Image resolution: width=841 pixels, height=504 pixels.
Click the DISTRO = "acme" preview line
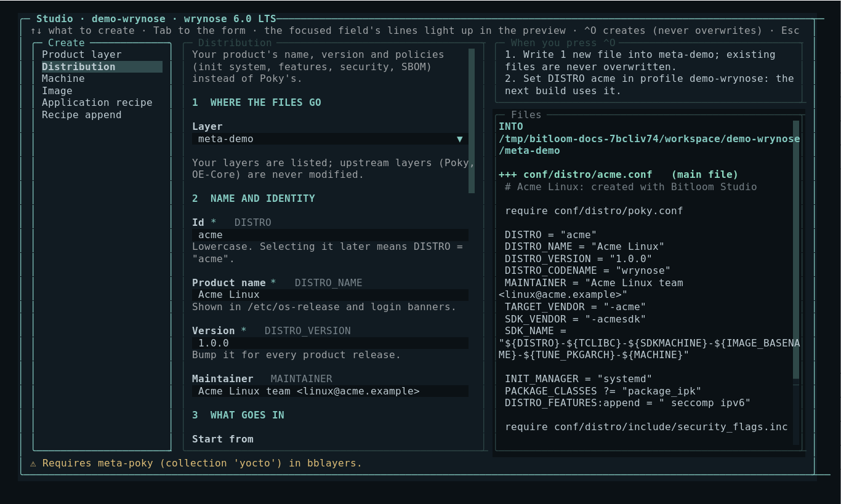pyautogui.click(x=551, y=235)
